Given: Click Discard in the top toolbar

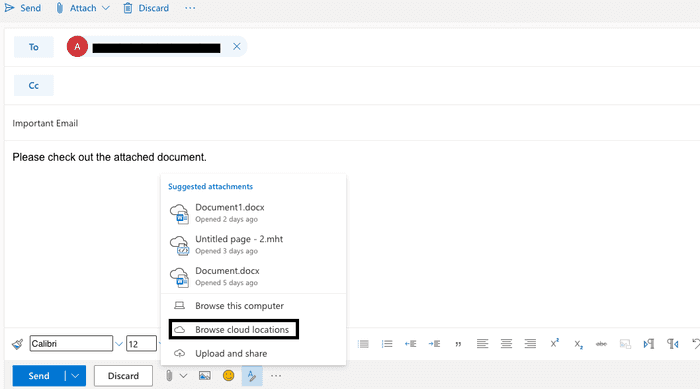Looking at the screenshot, I should 146,8.
